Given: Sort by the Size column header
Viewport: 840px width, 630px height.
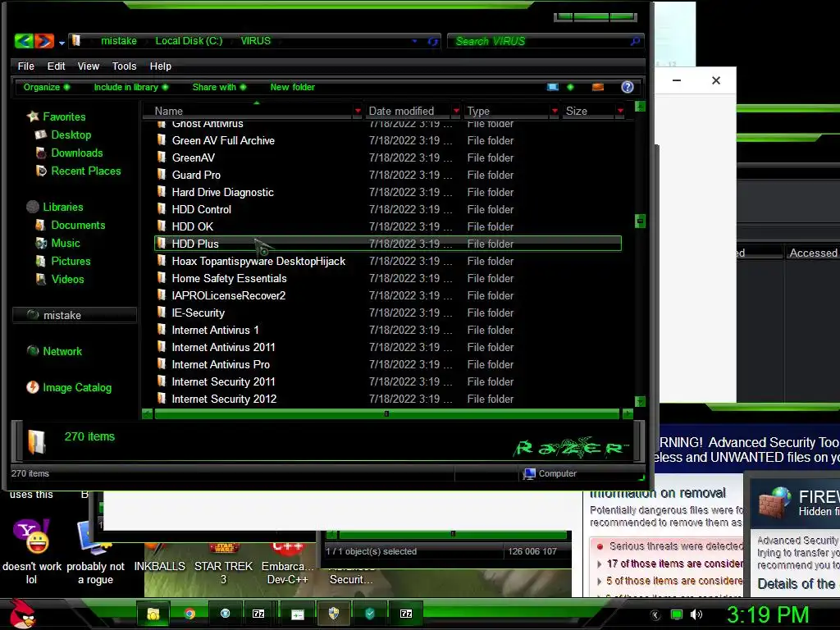Looking at the screenshot, I should pos(577,111).
